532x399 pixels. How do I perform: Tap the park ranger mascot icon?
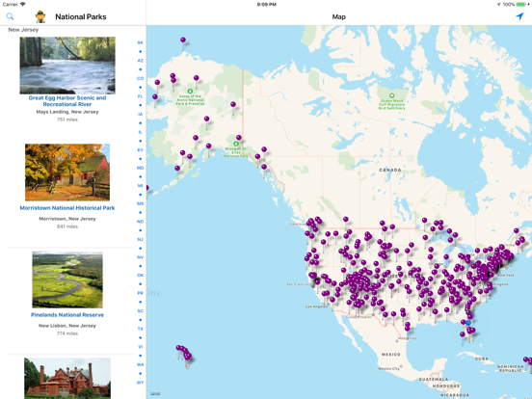click(x=40, y=16)
